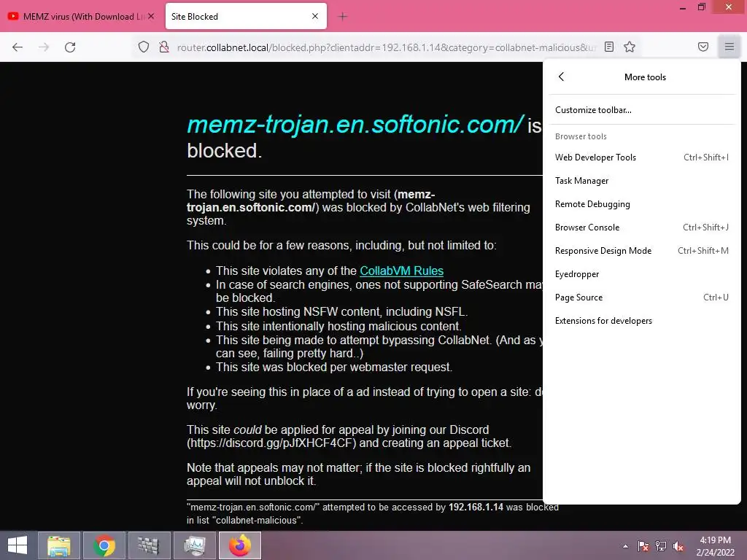Click in the URL address field
The width and height of the screenshot is (747, 560).
pyautogui.click(x=386, y=47)
